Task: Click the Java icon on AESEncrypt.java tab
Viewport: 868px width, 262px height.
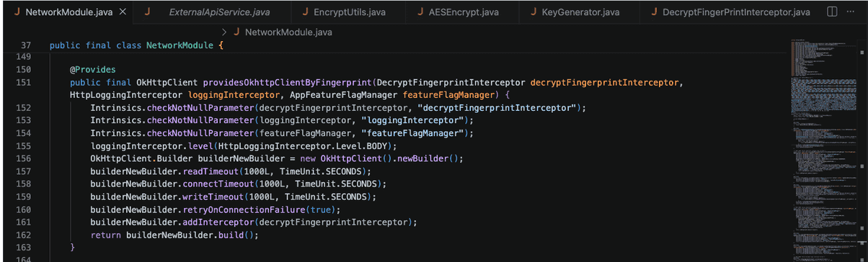Action: 420,12
